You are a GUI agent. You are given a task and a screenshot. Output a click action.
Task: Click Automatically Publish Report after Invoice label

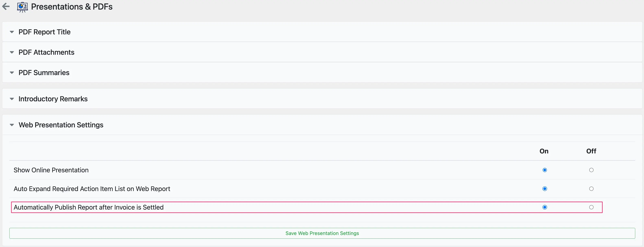pos(89,207)
